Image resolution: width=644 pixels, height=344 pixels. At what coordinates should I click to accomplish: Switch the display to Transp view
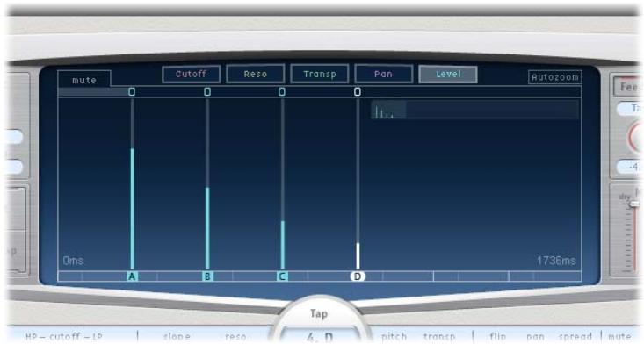[x=320, y=75]
